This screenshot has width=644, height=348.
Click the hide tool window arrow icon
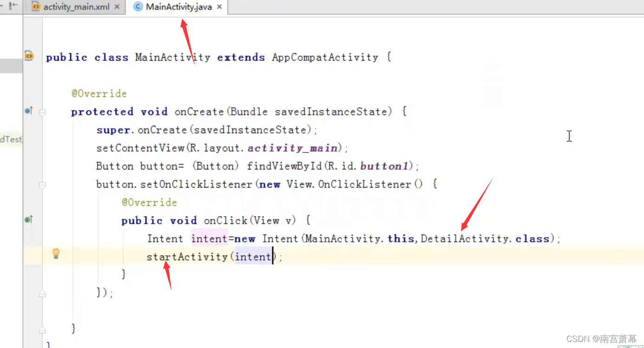tap(13, 6)
